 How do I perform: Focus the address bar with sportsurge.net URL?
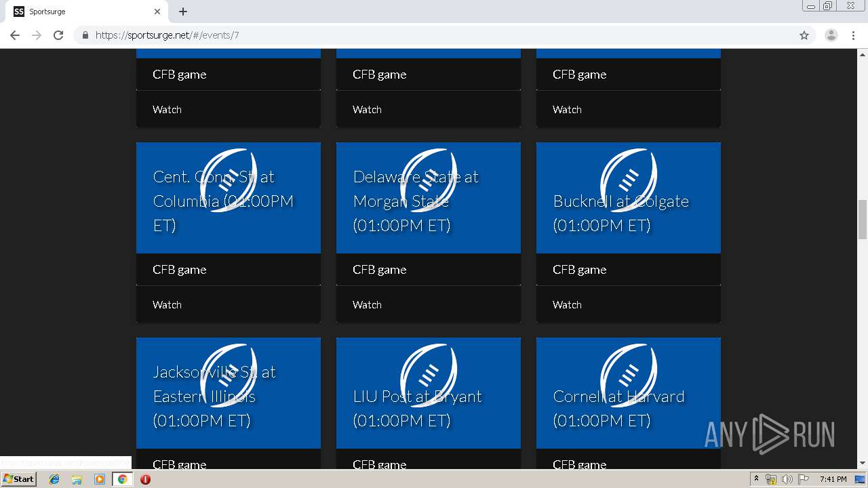point(444,35)
